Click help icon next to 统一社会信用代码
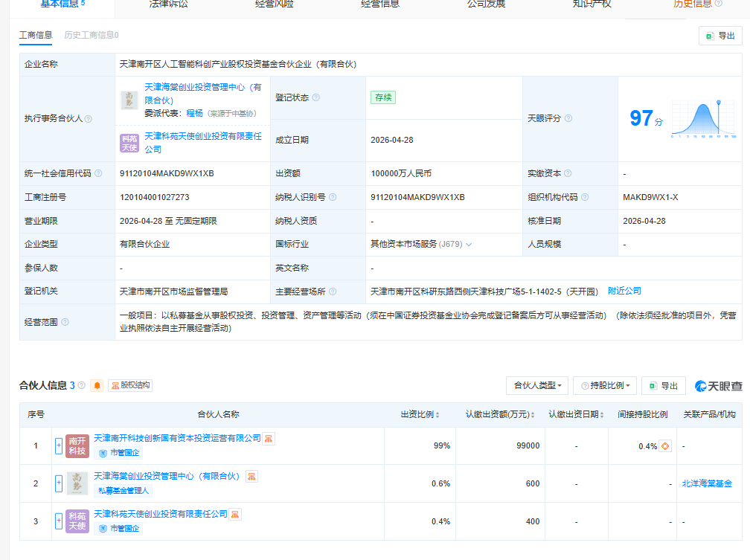This screenshot has height=560, width=750. (x=98, y=173)
